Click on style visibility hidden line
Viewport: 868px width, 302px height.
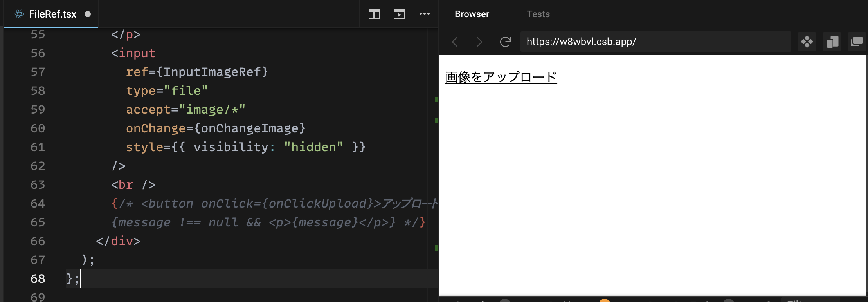click(246, 147)
